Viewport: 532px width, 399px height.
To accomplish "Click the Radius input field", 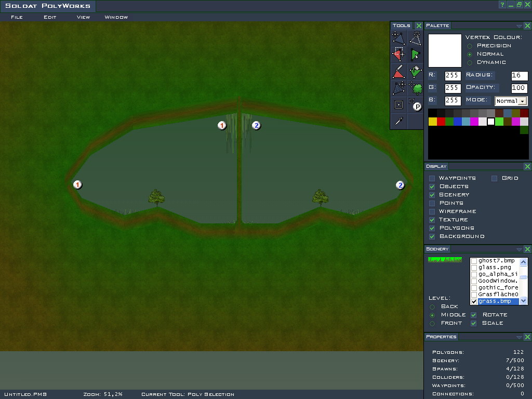I will [x=519, y=76].
